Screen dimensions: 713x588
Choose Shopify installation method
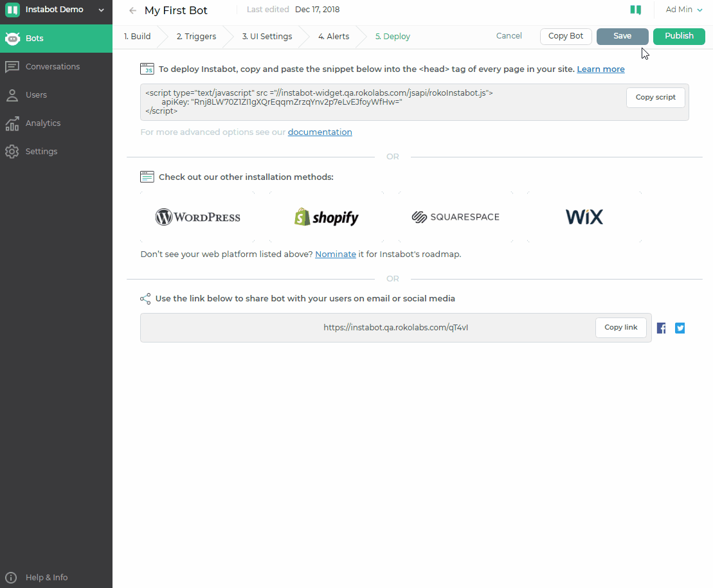click(x=327, y=217)
